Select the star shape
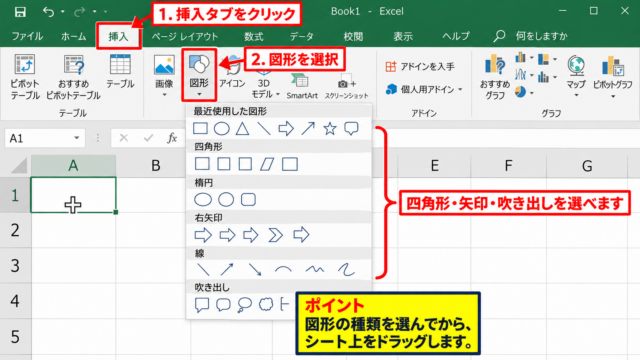This screenshot has width=640, height=360. click(x=330, y=129)
